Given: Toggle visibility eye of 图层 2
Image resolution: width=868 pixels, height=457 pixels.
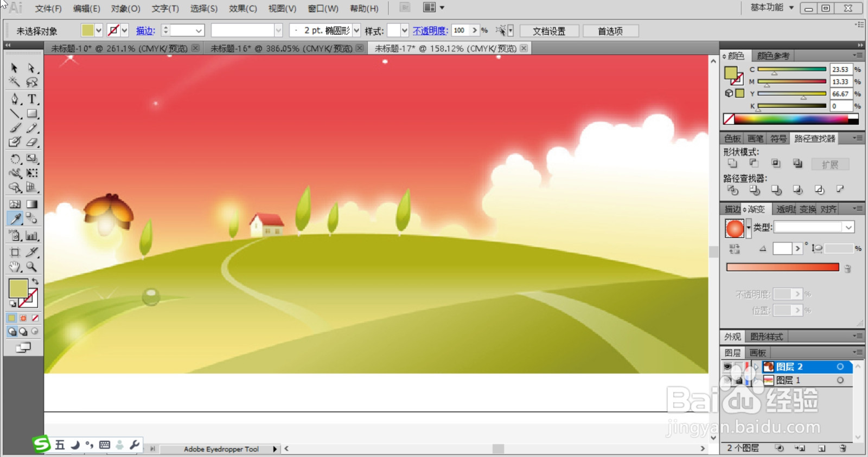Looking at the screenshot, I should [x=727, y=367].
